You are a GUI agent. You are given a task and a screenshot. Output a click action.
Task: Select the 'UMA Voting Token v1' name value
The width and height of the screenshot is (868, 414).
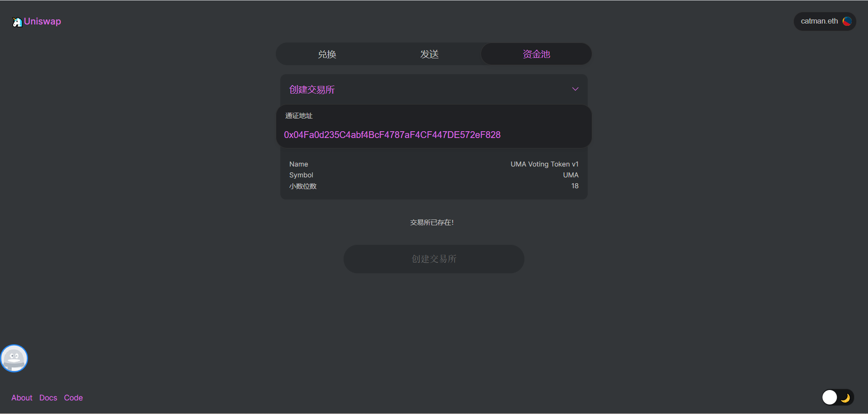[x=544, y=164]
